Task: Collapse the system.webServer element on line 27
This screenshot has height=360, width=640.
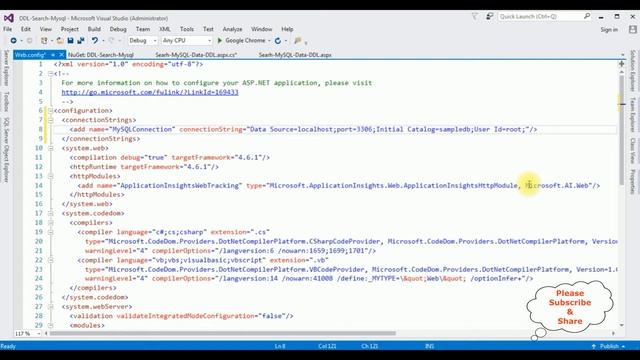Action: point(50,307)
